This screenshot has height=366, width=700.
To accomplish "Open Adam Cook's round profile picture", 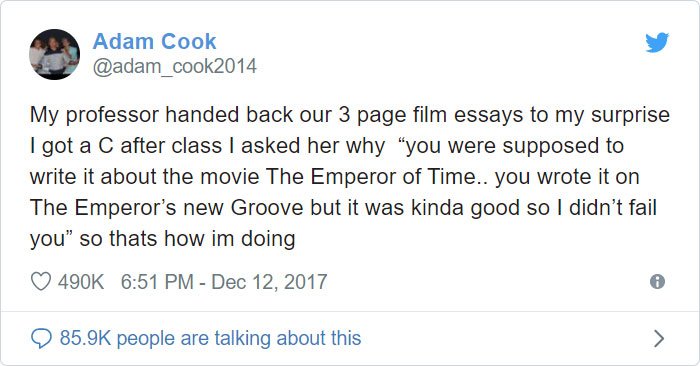I will click(54, 54).
